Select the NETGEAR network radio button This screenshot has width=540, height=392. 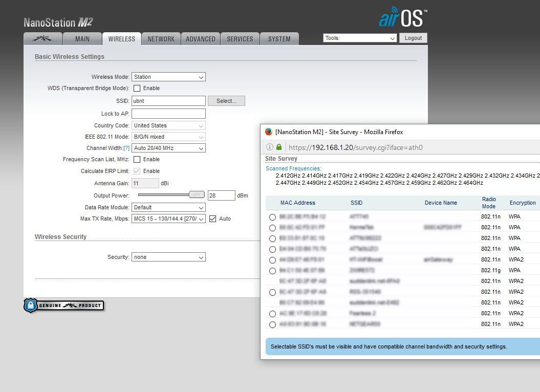point(272,324)
